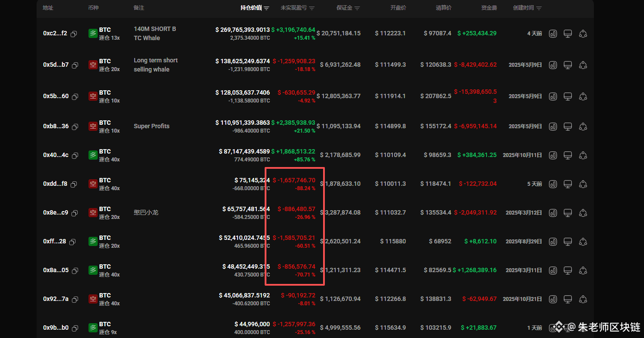Sort by 未实现盈亏 column filter icon
Image resolution: width=644 pixels, height=338 pixels.
pyautogui.click(x=312, y=8)
